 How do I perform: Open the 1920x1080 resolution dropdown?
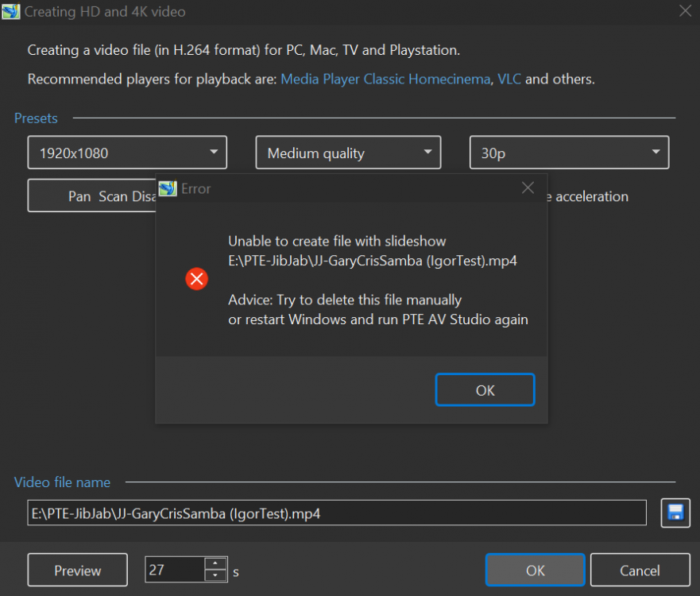click(127, 153)
